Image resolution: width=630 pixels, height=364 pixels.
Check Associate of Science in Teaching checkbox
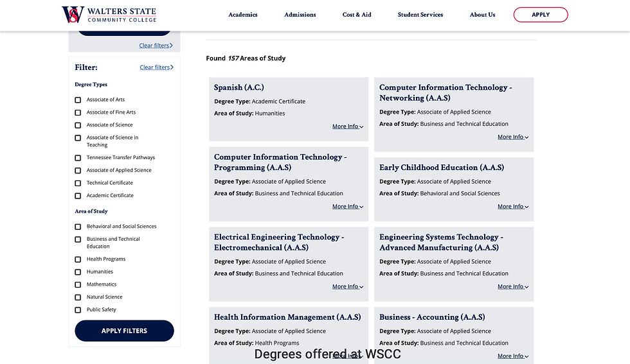78,137
